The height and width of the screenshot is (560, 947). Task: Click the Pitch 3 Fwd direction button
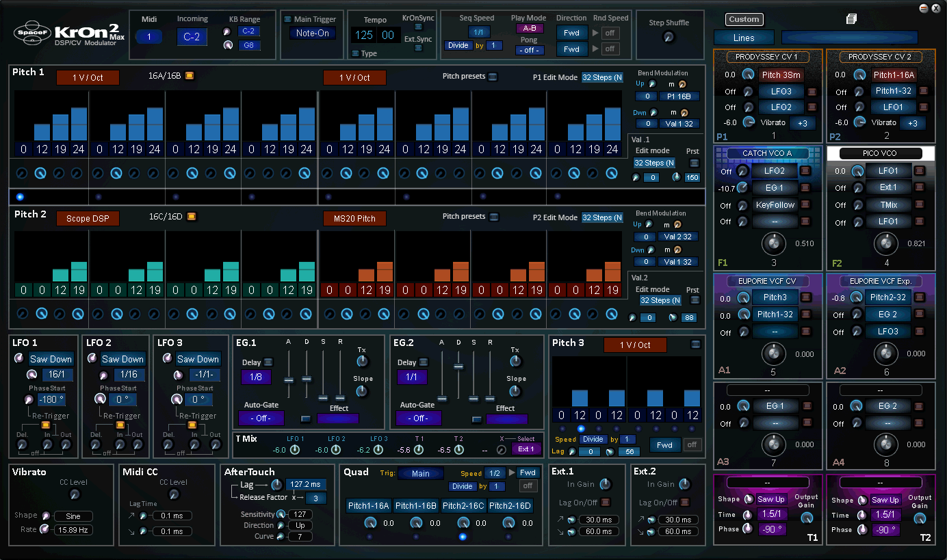pyautogui.click(x=664, y=445)
